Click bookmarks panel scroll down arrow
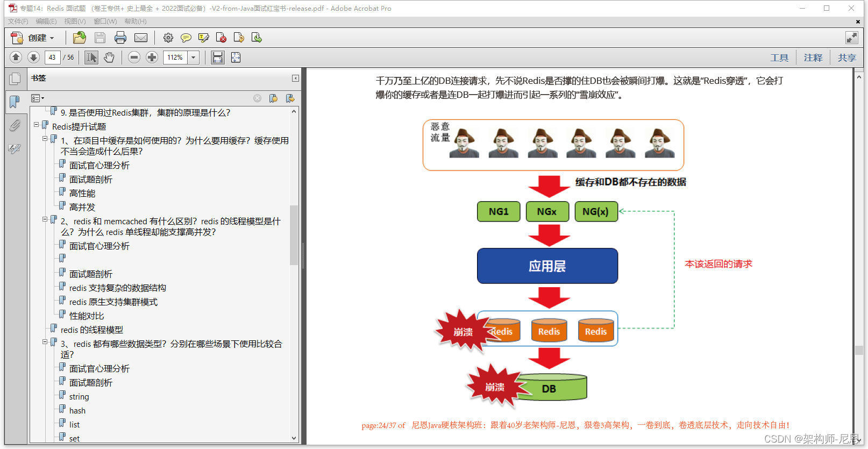 tap(294, 438)
